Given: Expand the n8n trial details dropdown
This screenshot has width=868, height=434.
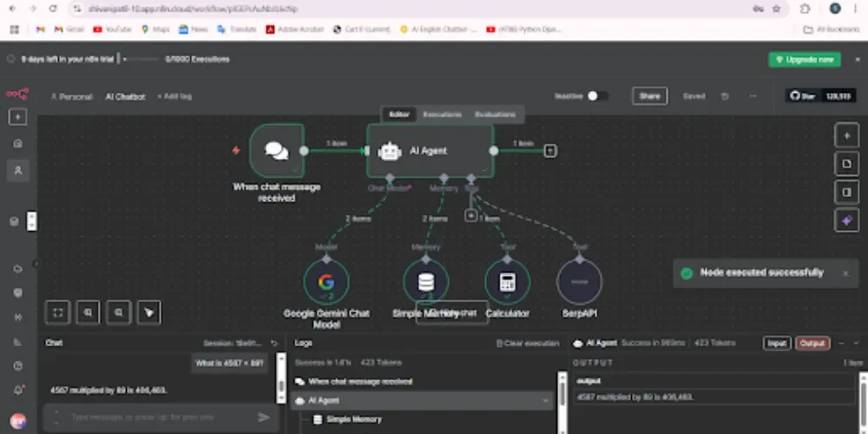Looking at the screenshot, I should pos(125,60).
